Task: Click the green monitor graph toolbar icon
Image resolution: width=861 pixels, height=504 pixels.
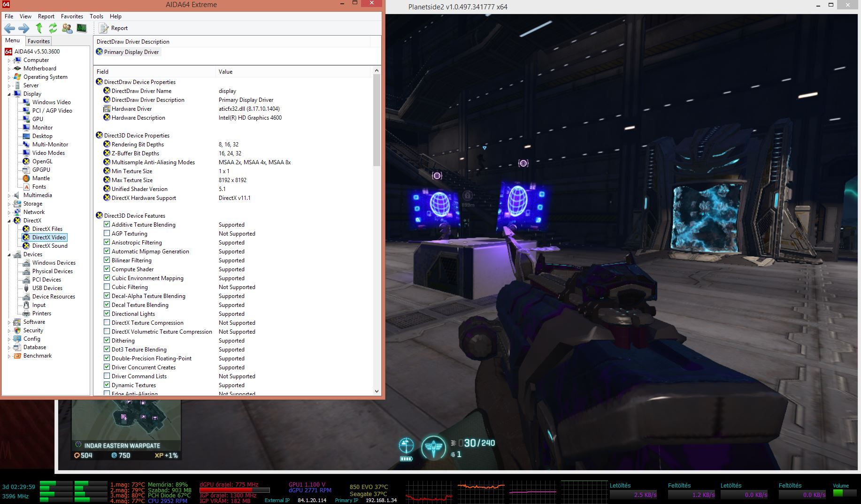Action: pyautogui.click(x=82, y=28)
